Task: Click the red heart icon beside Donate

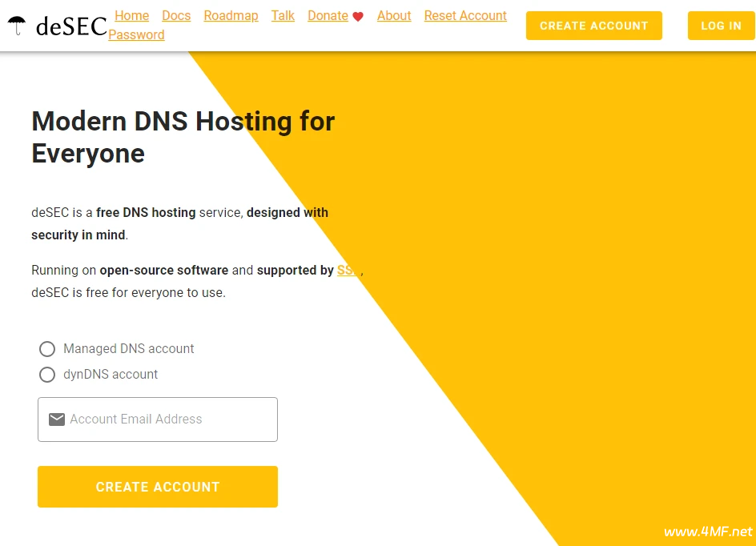Action: coord(358,16)
